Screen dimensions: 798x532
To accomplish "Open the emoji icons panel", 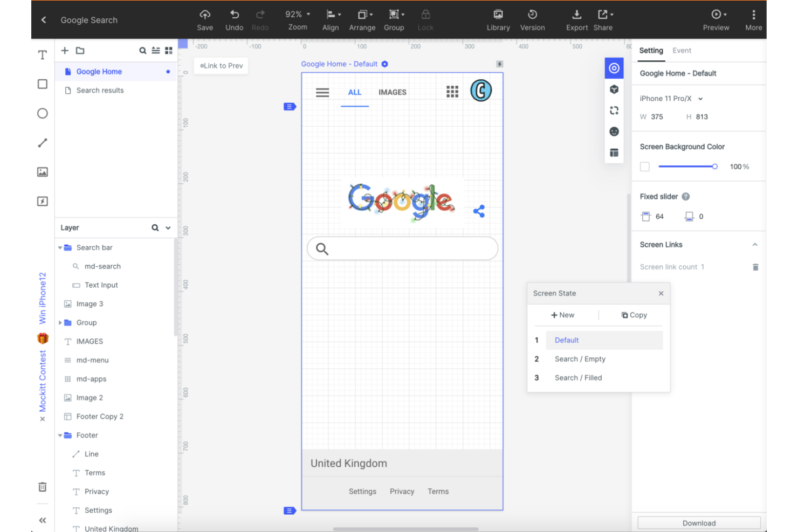I will tap(614, 132).
